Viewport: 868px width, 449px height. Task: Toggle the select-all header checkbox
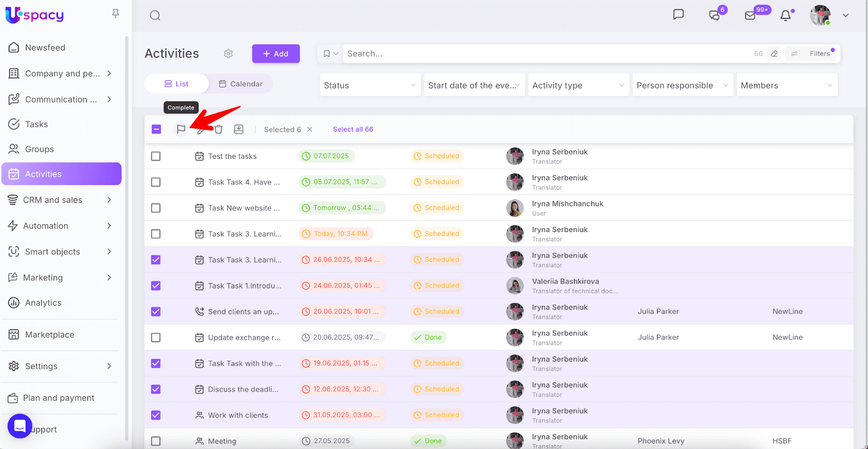click(x=156, y=129)
